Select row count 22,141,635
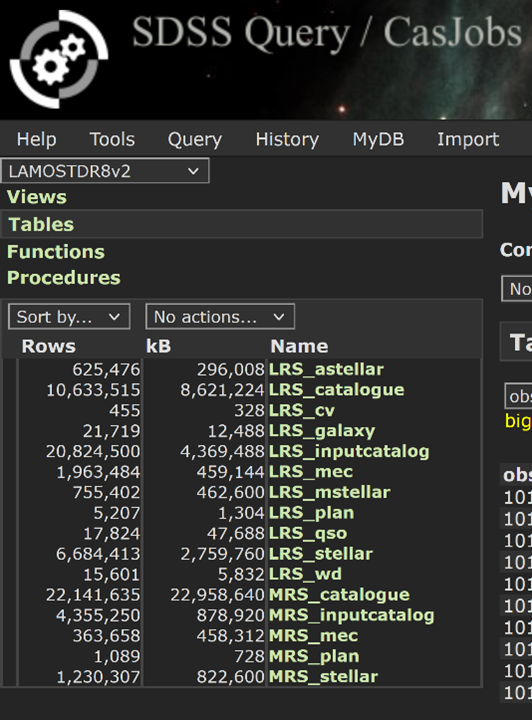The height and width of the screenshot is (720, 532). 93,595
